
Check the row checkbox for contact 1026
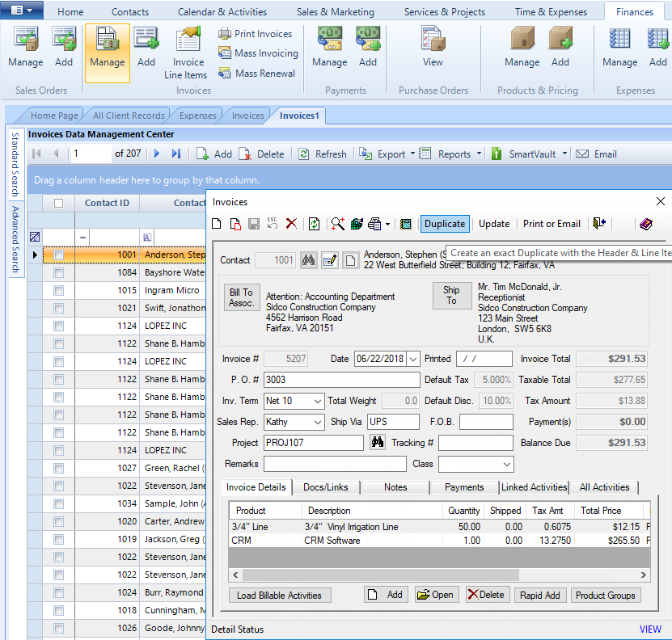[x=59, y=629]
